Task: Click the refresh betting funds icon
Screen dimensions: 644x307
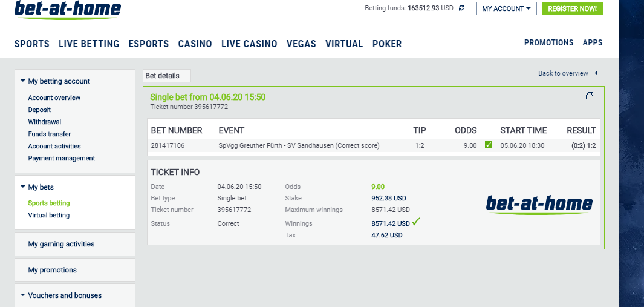Action: click(461, 8)
